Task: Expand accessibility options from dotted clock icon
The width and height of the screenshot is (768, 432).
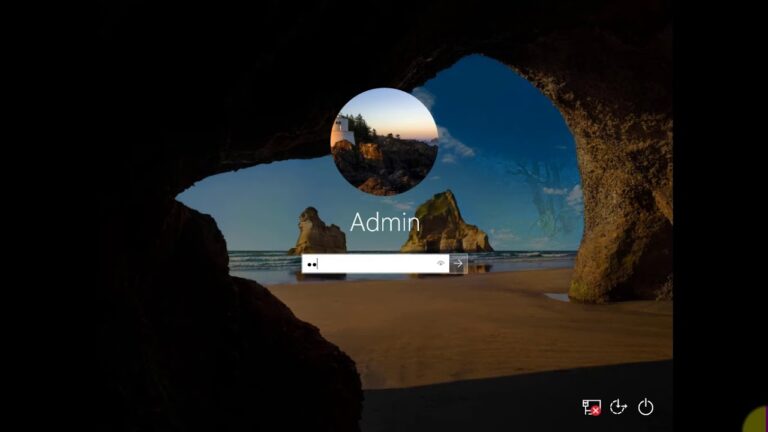Action: [x=619, y=406]
